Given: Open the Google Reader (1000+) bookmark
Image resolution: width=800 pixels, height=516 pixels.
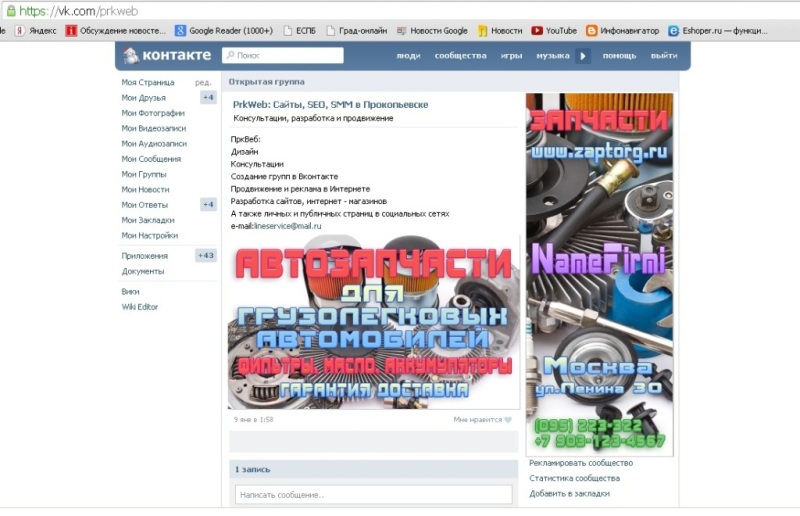Looking at the screenshot, I should click(224, 31).
